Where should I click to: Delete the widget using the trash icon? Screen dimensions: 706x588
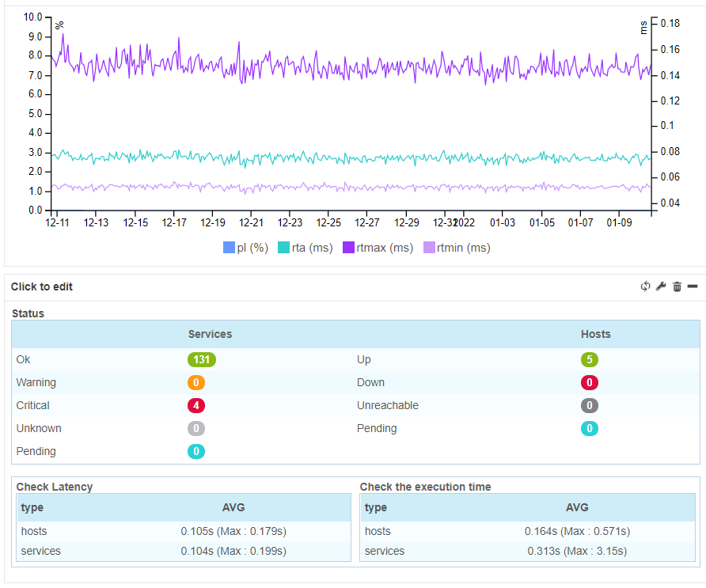pyautogui.click(x=678, y=286)
